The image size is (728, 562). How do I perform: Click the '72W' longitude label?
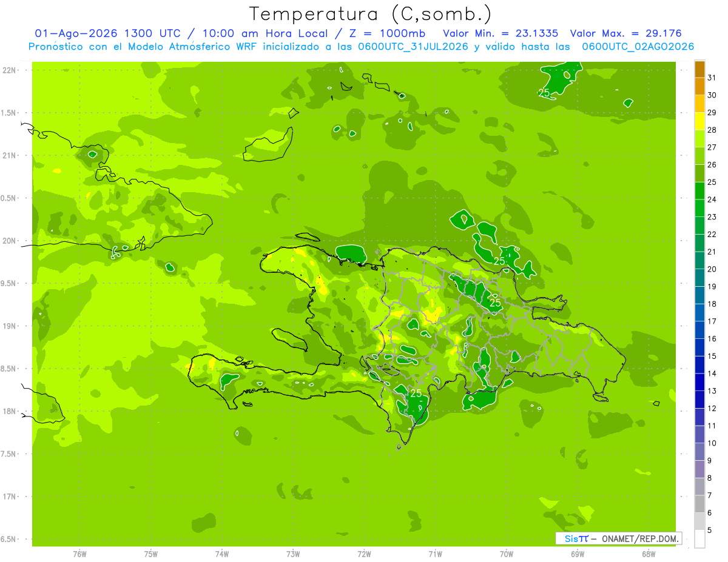point(364,554)
